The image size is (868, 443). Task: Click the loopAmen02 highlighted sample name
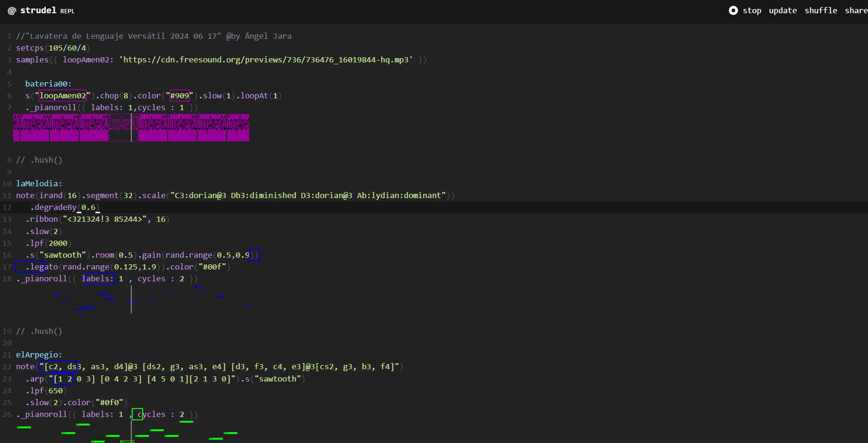(x=63, y=96)
